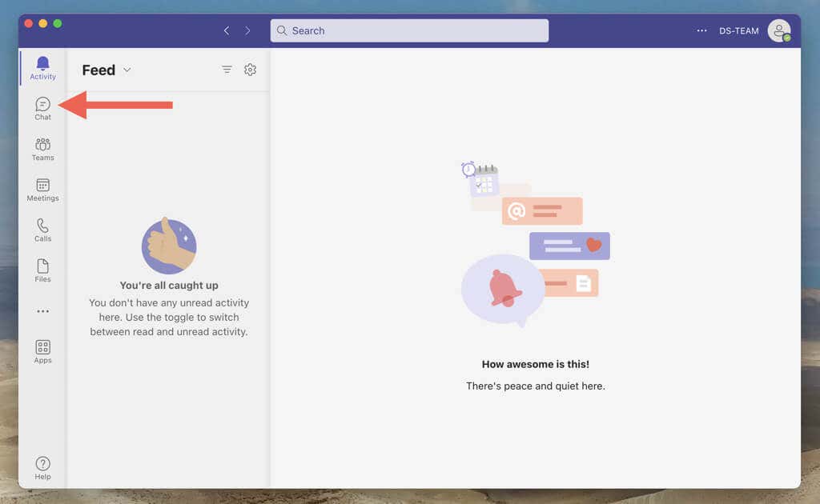Open Settings and more menu in title bar

click(701, 30)
